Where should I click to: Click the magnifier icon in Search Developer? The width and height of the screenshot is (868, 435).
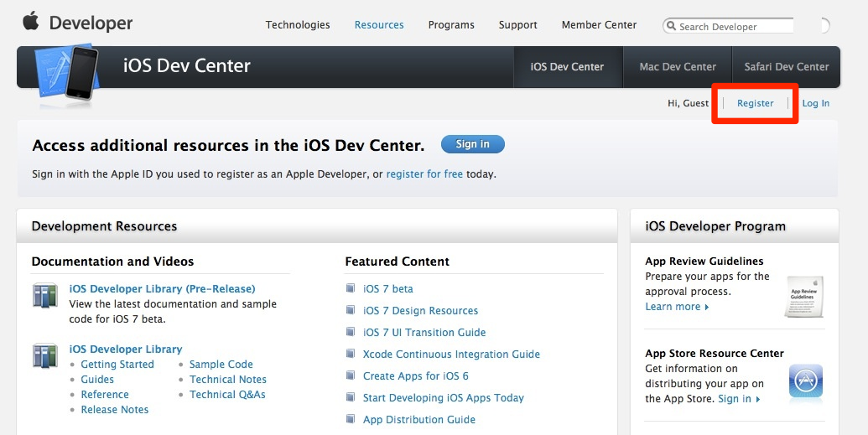coord(672,26)
